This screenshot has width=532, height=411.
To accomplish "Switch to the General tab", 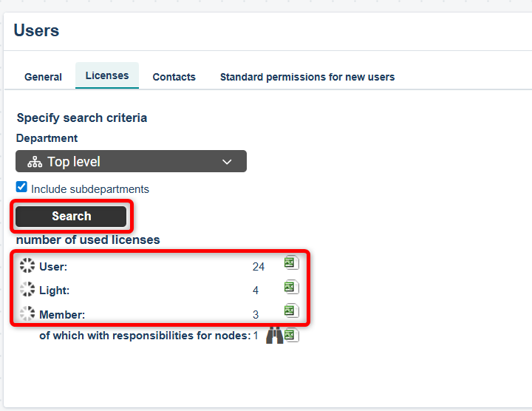I will click(43, 77).
